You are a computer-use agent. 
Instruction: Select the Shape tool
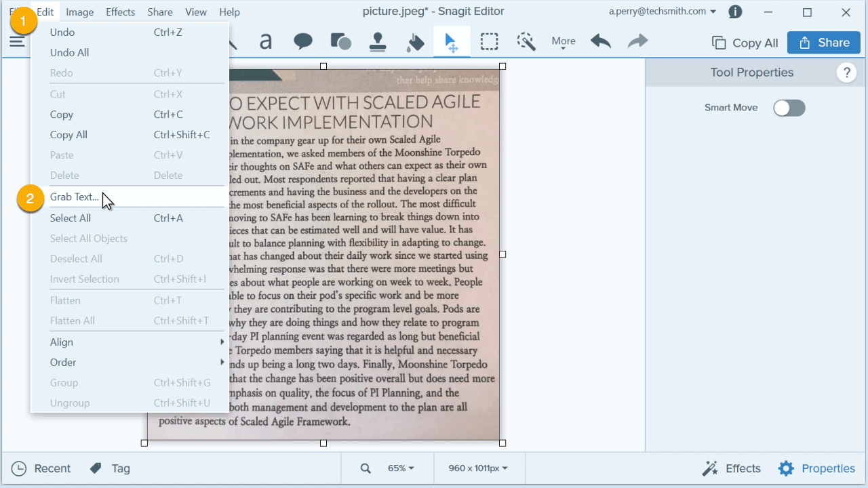coord(340,41)
